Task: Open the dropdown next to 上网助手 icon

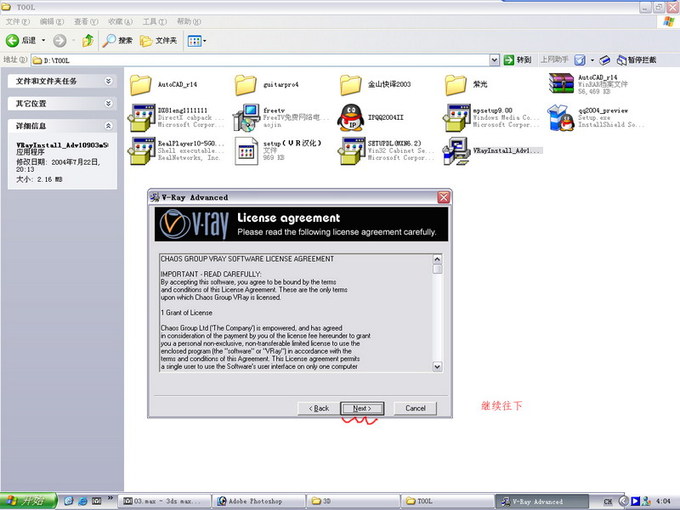Action: (x=592, y=60)
